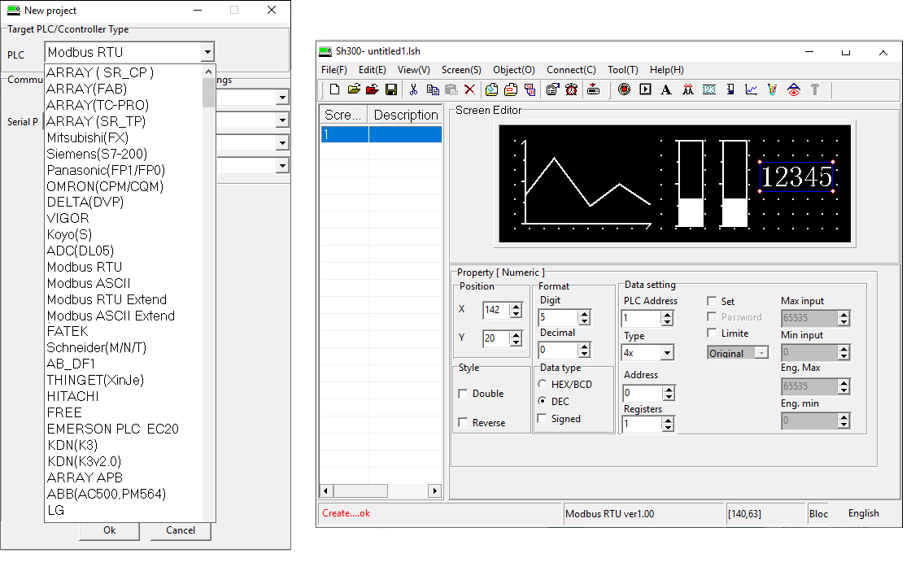
Task: Click the red indicator lamp icon
Action: (624, 89)
